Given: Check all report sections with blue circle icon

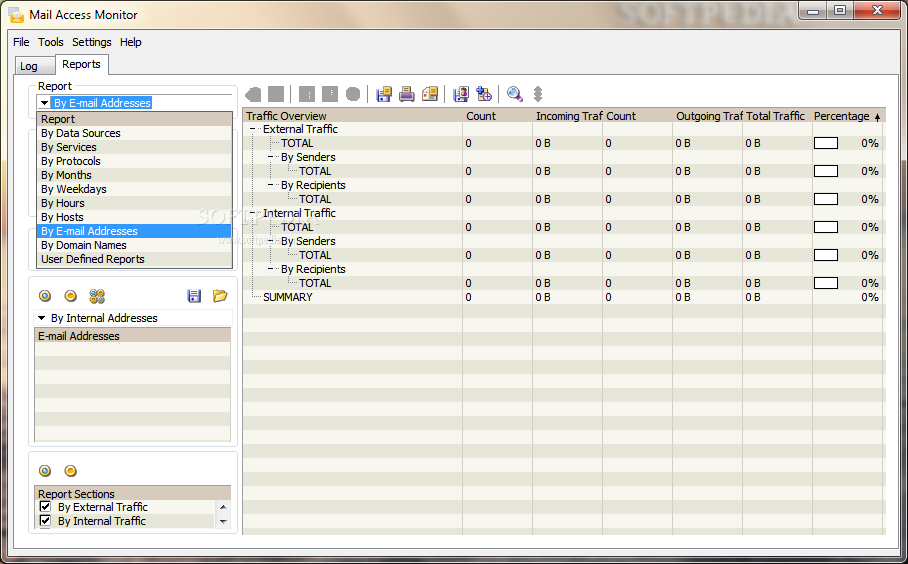Looking at the screenshot, I should click(45, 471).
